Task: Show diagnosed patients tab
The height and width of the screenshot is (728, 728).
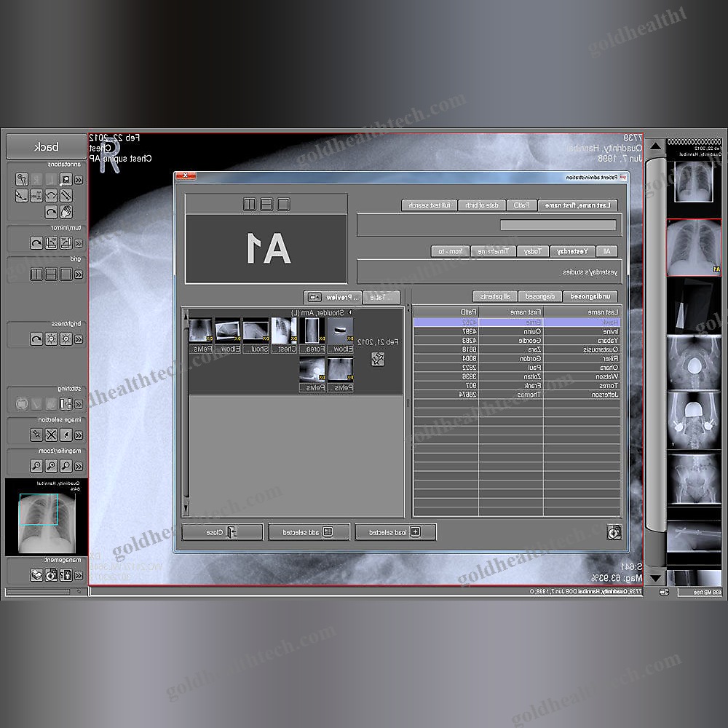Action: coord(540,296)
